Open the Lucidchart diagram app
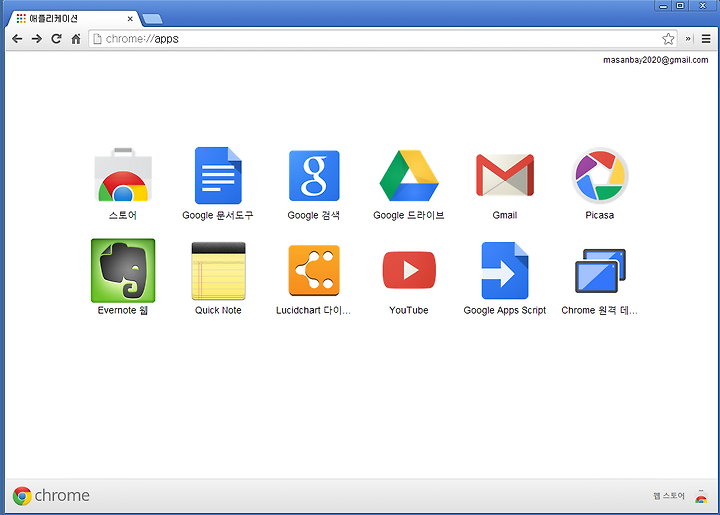The width and height of the screenshot is (720, 515). pos(314,270)
